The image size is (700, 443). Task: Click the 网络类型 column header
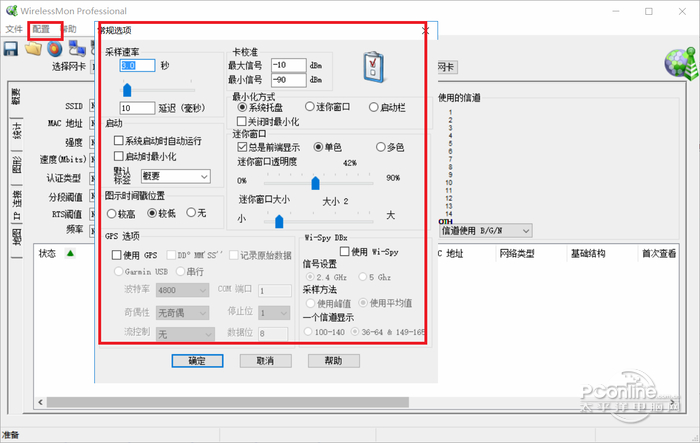coord(517,254)
